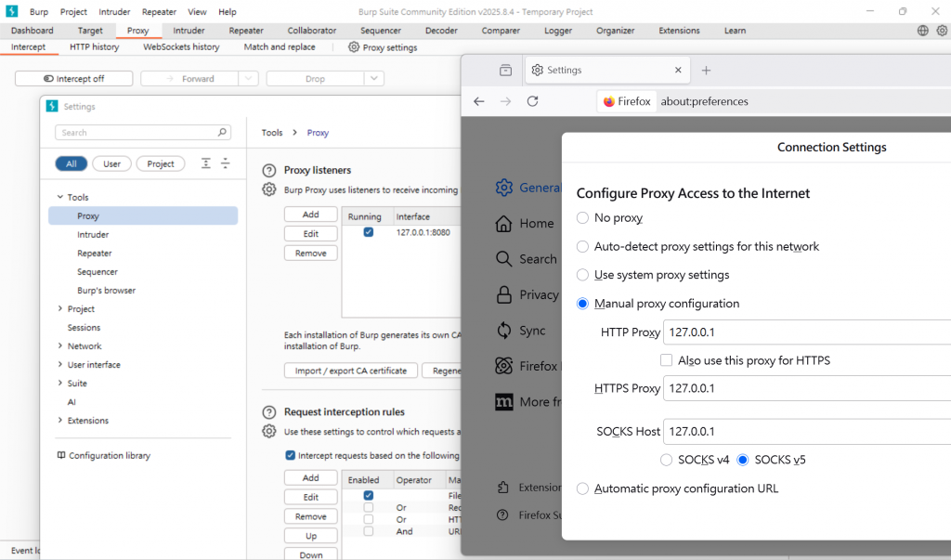Click the Settings search field

(143, 132)
